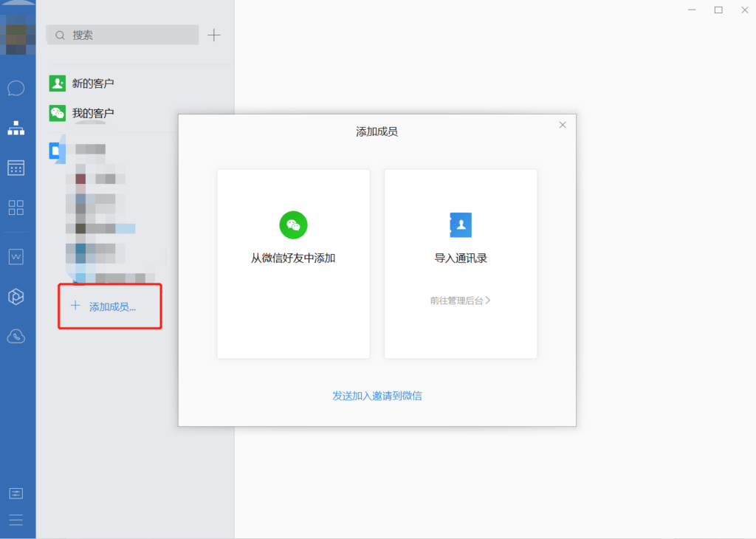The height and width of the screenshot is (539, 756).
Task: Follow the 前往管理后台 link
Action: tap(460, 301)
